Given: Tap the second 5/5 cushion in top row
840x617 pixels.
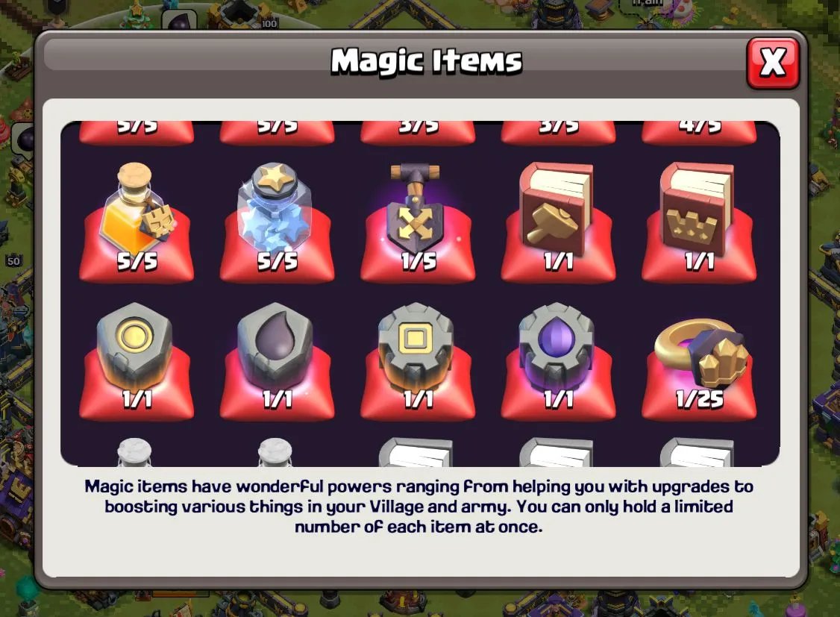Looking at the screenshot, I should [x=277, y=133].
